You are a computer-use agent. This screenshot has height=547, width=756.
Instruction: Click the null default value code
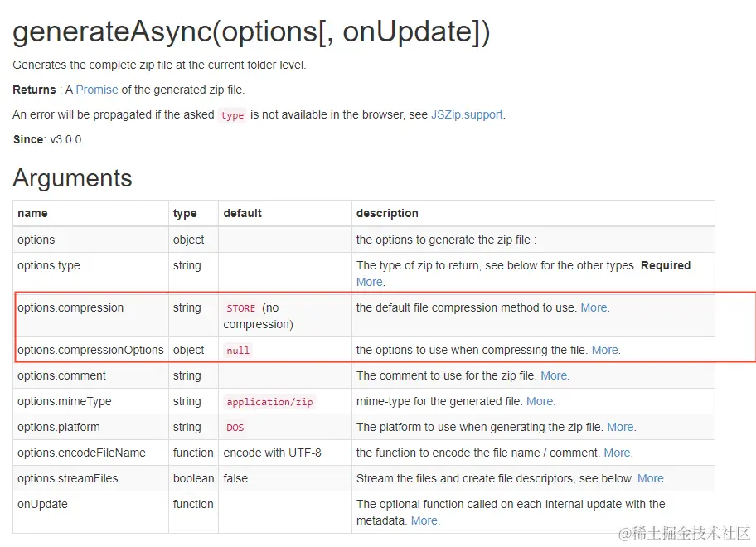[238, 351]
